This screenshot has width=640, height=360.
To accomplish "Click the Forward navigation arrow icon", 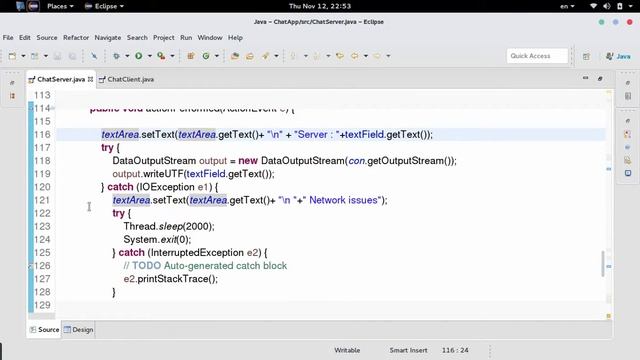I will [377, 56].
